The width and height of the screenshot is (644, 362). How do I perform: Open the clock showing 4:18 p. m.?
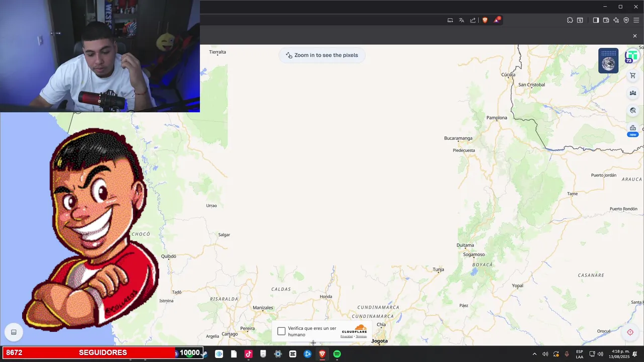point(620,354)
